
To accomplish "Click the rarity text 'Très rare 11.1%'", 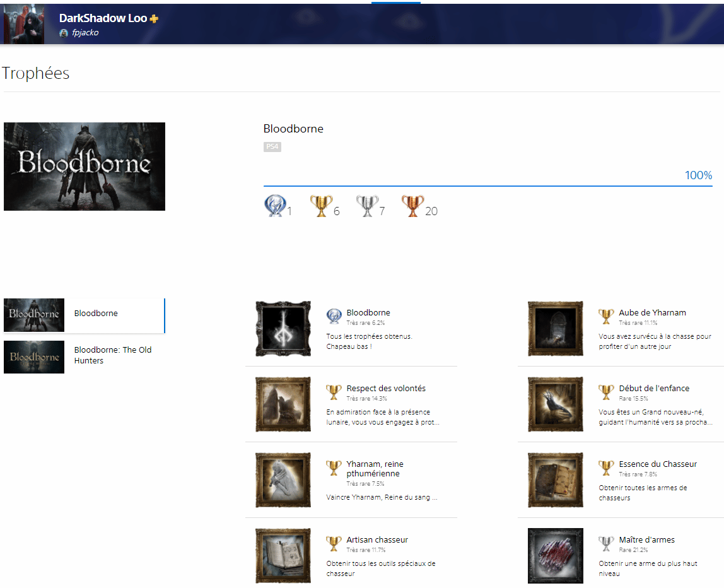I will pos(638,323).
